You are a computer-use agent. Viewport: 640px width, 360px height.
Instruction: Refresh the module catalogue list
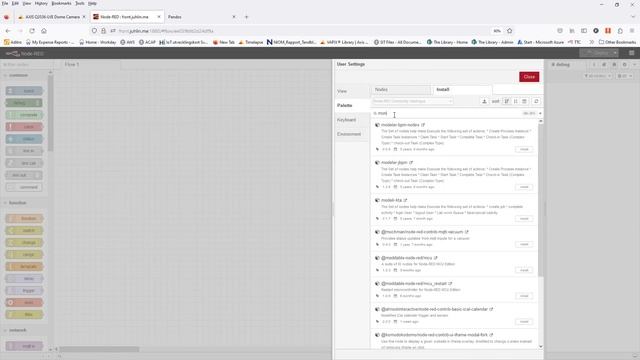tap(536, 101)
